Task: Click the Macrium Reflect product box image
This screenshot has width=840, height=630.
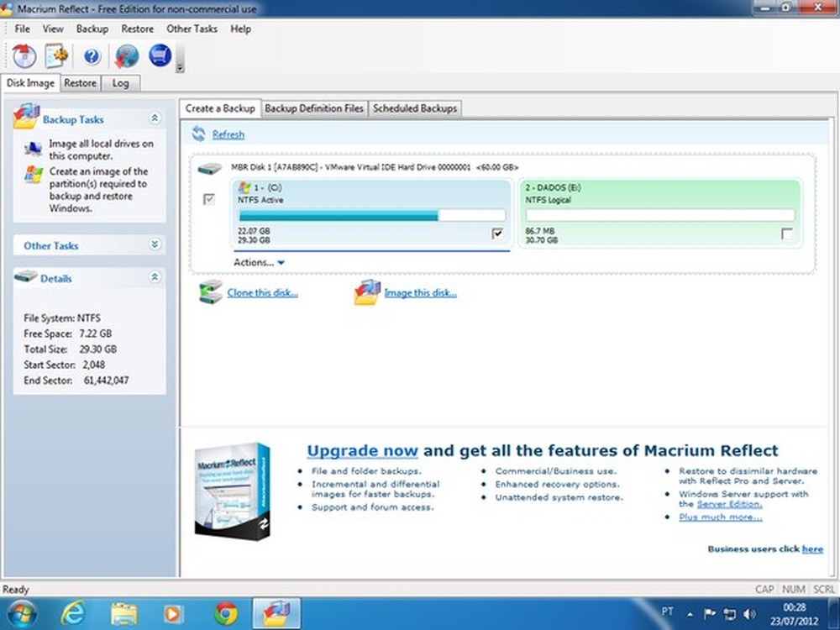Action: click(x=233, y=491)
